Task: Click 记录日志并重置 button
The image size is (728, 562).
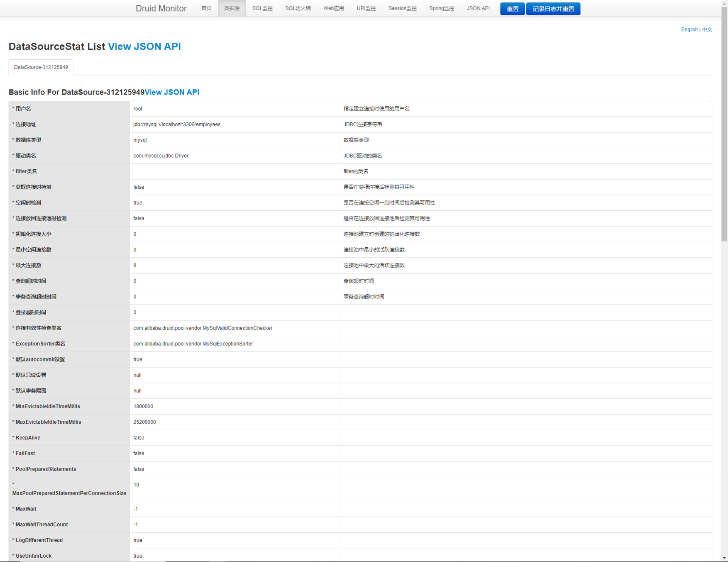Action: [553, 9]
